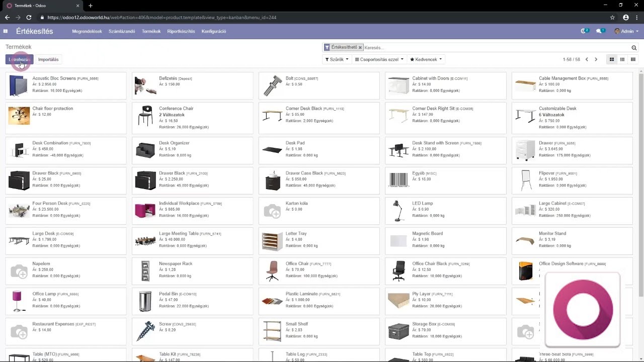Image resolution: width=644 pixels, height=362 pixels.
Task: Close the Termékek - Odoo tab
Action: (x=78, y=6)
